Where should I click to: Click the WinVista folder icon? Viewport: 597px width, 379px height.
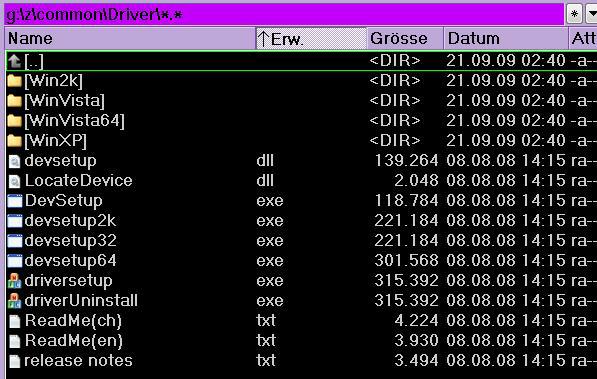pos(14,101)
